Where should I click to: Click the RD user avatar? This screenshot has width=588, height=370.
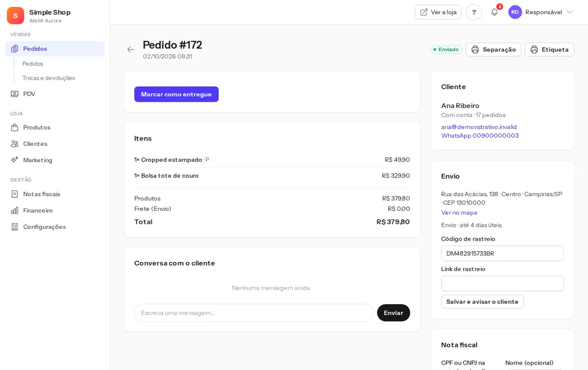(x=515, y=12)
